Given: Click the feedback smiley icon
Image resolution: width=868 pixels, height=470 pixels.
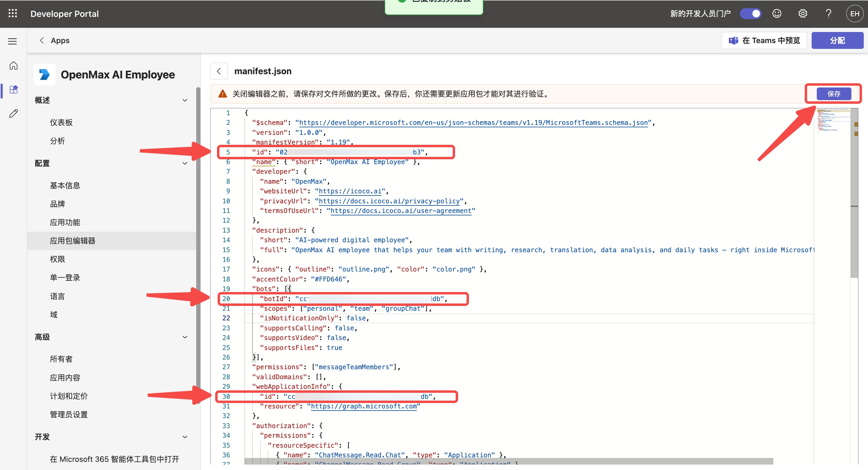Looking at the screenshot, I should point(777,14).
